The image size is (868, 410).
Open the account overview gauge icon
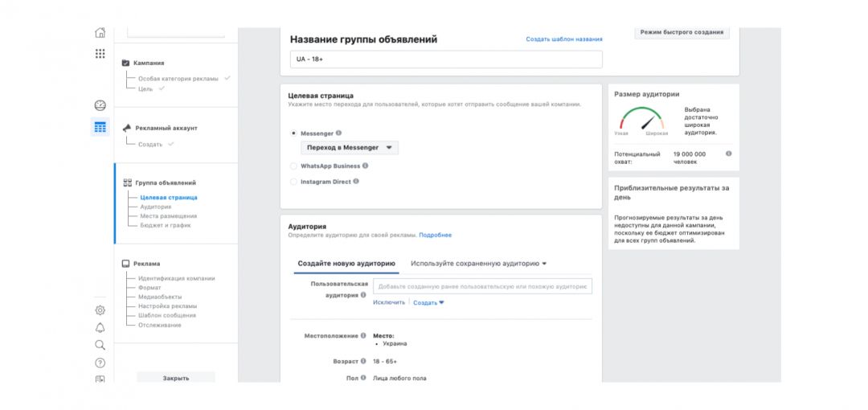click(100, 106)
